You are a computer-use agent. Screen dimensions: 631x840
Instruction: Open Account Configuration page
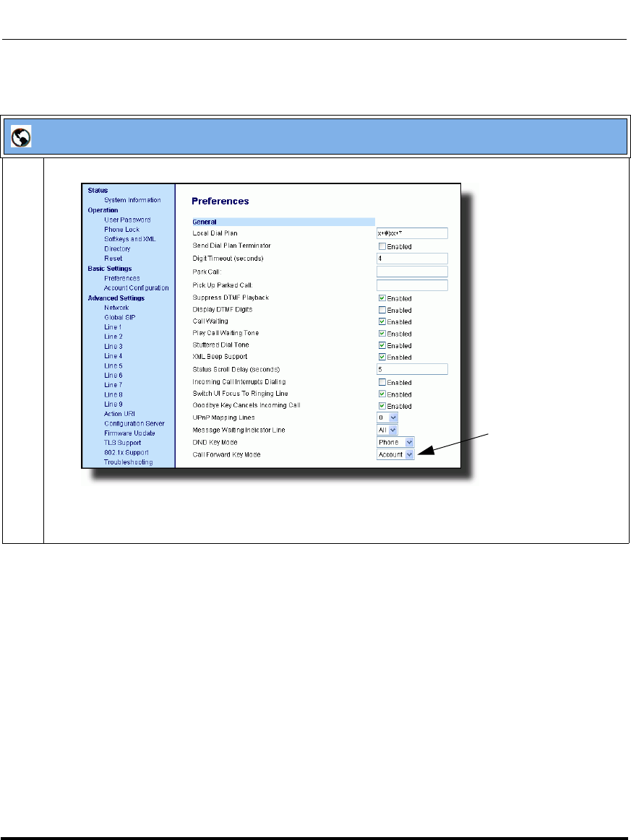[137, 288]
